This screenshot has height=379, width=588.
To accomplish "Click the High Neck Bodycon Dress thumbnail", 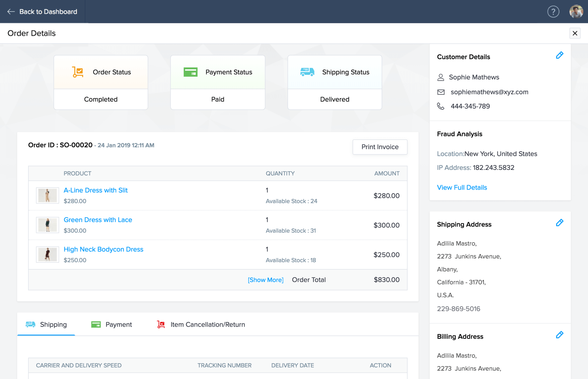I will point(47,255).
